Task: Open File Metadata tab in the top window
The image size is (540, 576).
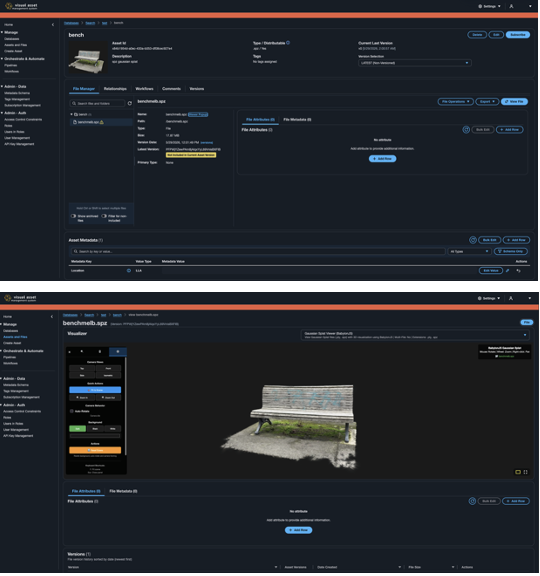Action: click(297, 120)
